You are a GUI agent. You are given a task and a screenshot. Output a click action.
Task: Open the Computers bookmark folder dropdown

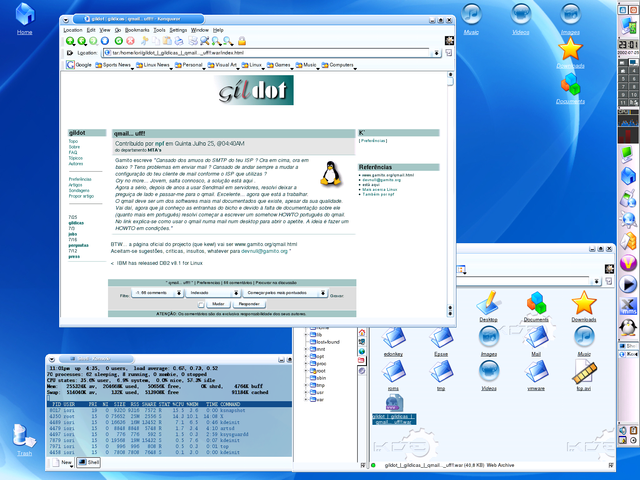338,65
